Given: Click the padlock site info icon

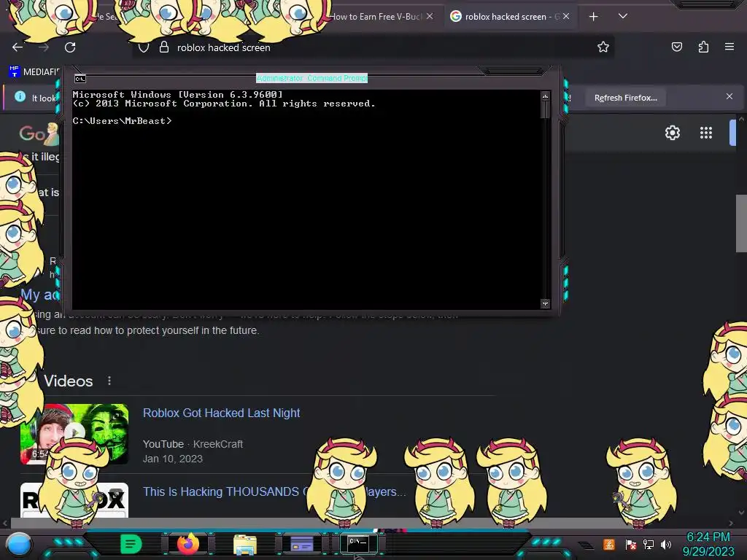Looking at the screenshot, I should 164,47.
